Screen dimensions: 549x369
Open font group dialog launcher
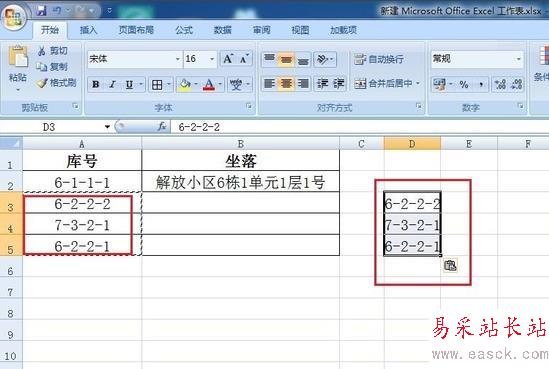coord(249,106)
